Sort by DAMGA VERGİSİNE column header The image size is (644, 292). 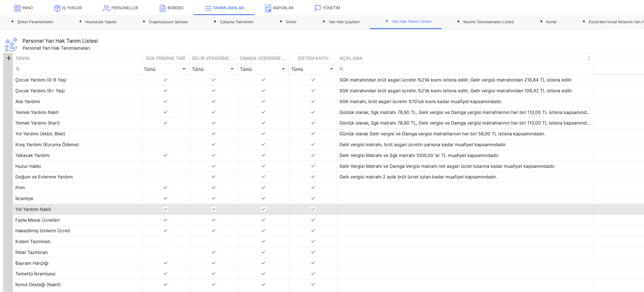[x=263, y=58]
